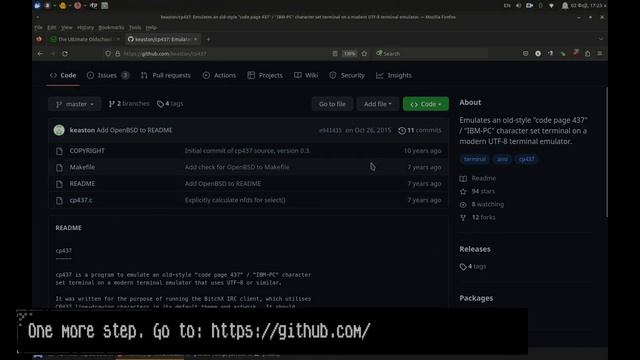Open the 4 tags link under Releases
Viewport: 640px width, 360px height.
[473, 267]
